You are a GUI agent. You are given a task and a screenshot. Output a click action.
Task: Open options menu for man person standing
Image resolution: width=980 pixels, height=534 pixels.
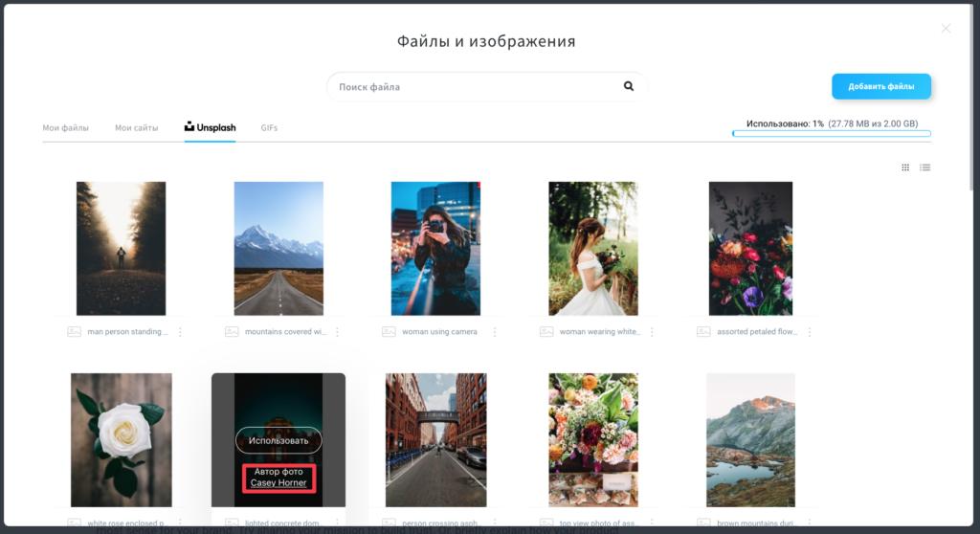pos(180,332)
